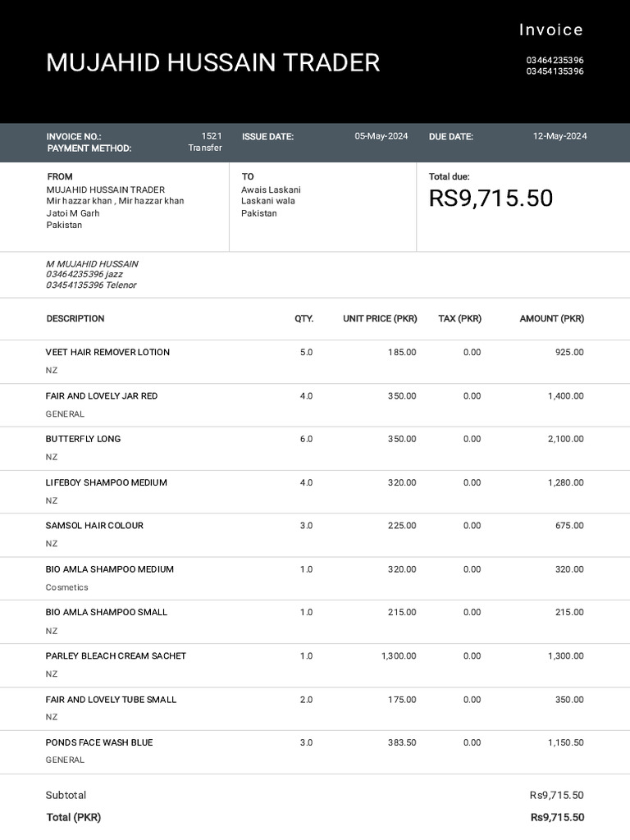Click the PONDS FACE WASH BLUE item
Viewport: 630px width, 840px height.
[x=99, y=742]
